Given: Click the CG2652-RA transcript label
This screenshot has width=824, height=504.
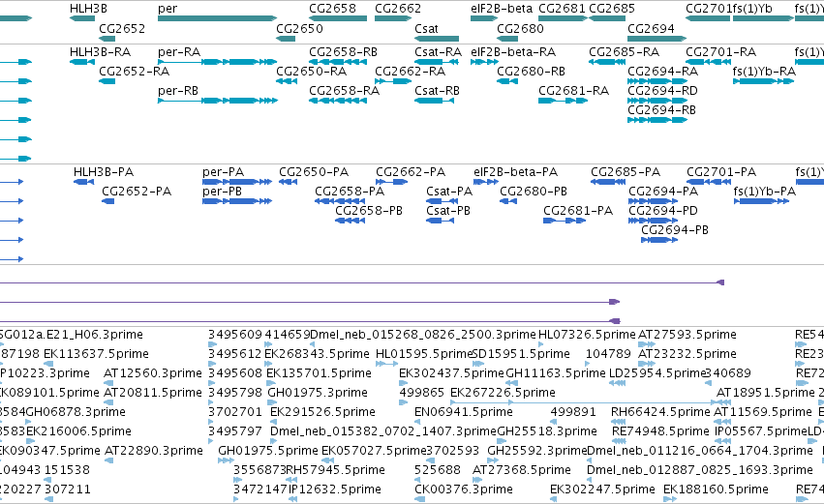Looking at the screenshot, I should point(134,72).
